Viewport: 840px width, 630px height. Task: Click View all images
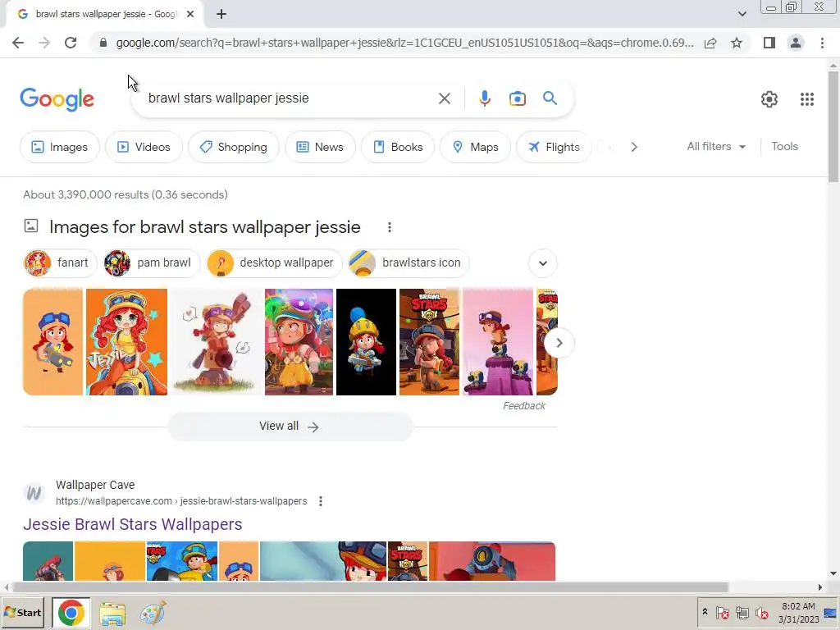[x=290, y=427]
